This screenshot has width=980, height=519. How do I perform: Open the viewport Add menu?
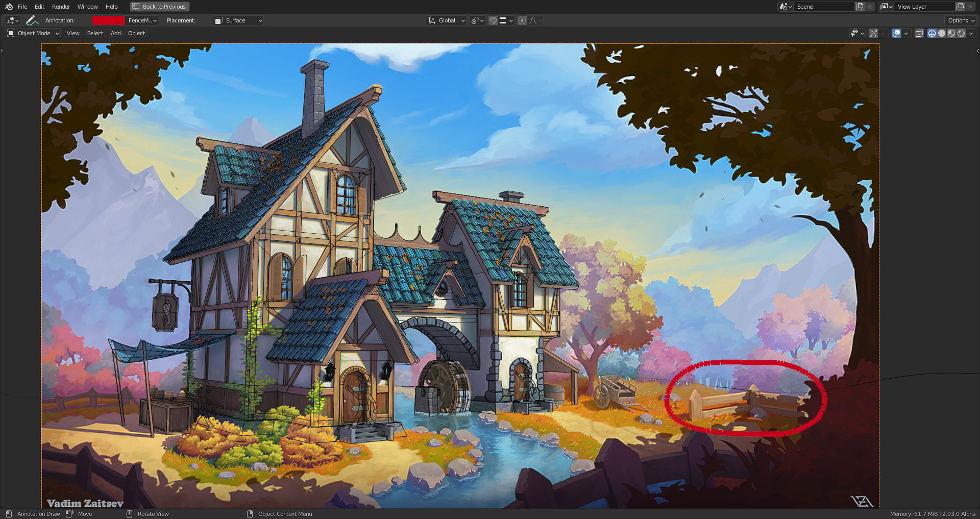[116, 33]
